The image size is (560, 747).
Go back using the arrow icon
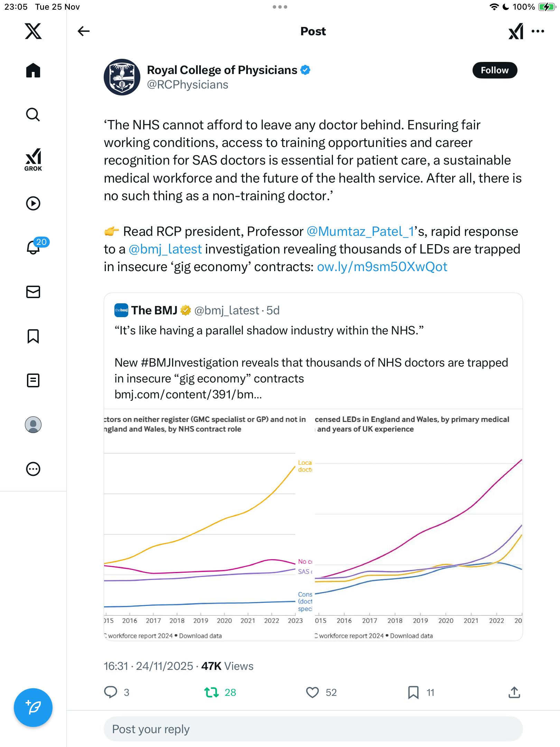tap(83, 31)
